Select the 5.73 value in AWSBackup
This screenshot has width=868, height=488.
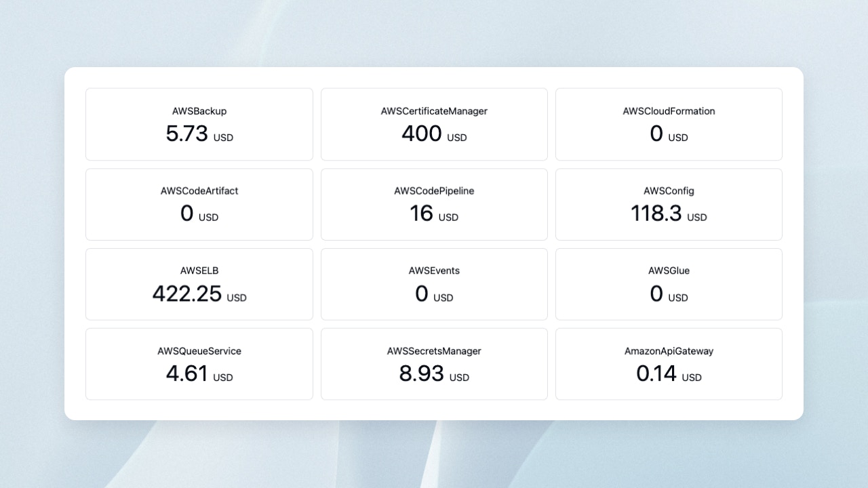(187, 134)
